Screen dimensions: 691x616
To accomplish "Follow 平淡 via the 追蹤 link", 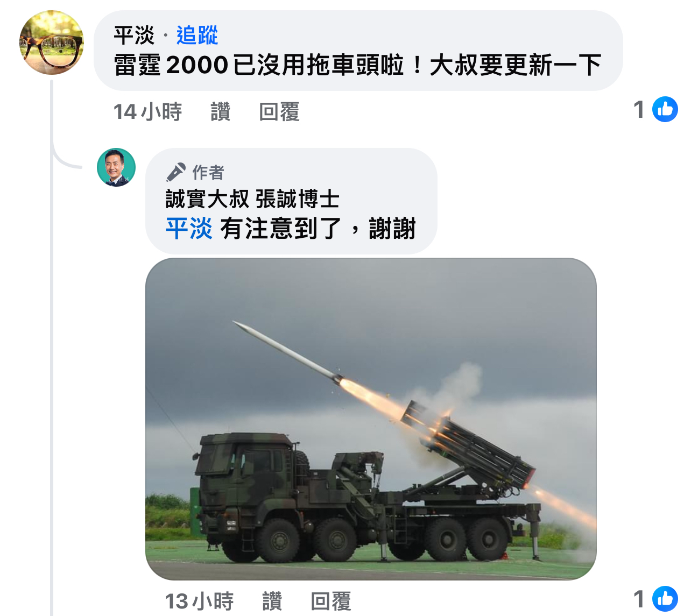I will 197,36.
